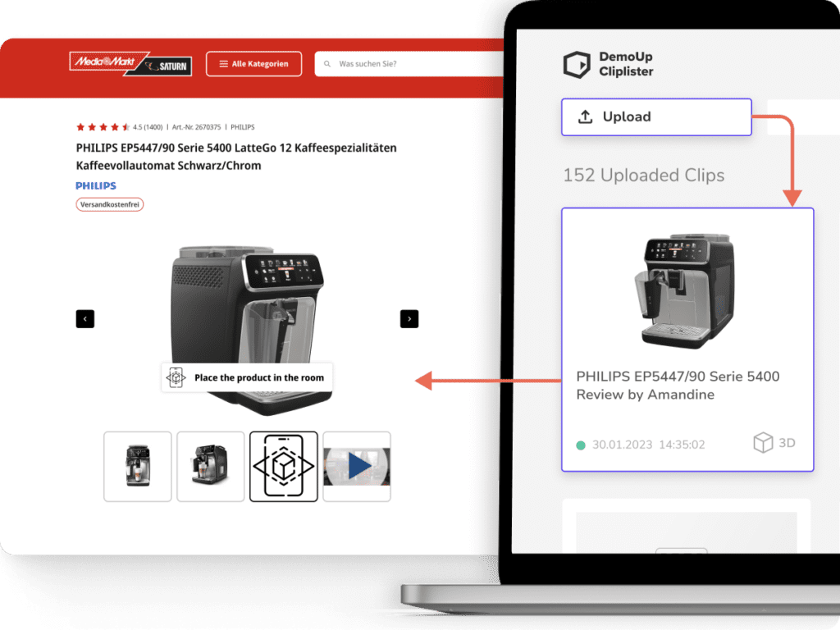Click the search magnifier icon

(328, 64)
